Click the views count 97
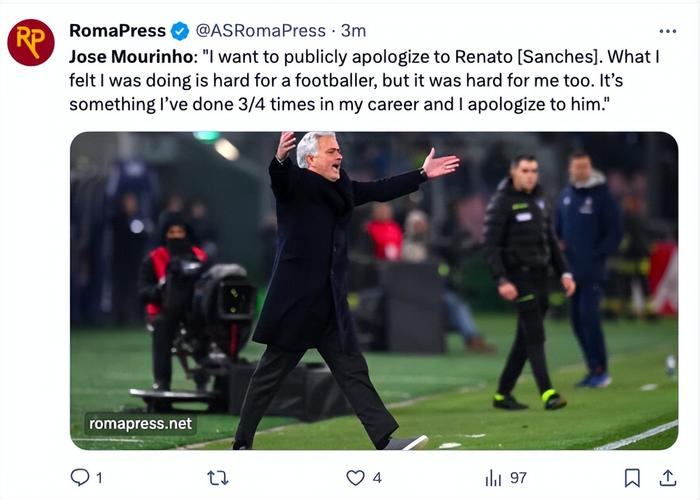 click(x=518, y=478)
